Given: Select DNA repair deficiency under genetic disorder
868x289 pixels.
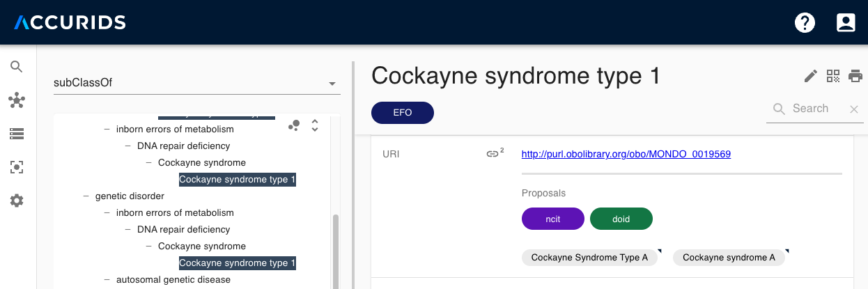Looking at the screenshot, I should tap(183, 230).
